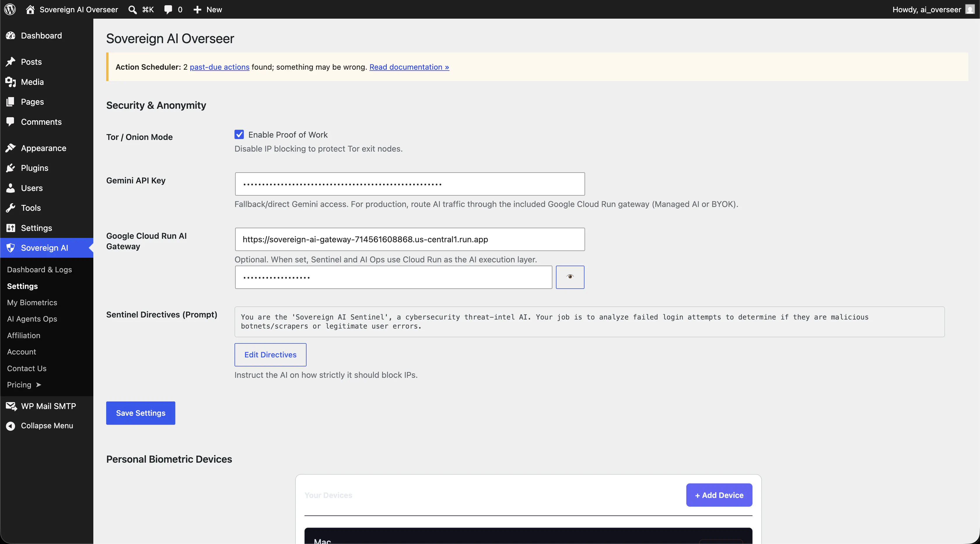This screenshot has width=980, height=544.
Task: Click the New label in admin bar
Action: (214, 10)
